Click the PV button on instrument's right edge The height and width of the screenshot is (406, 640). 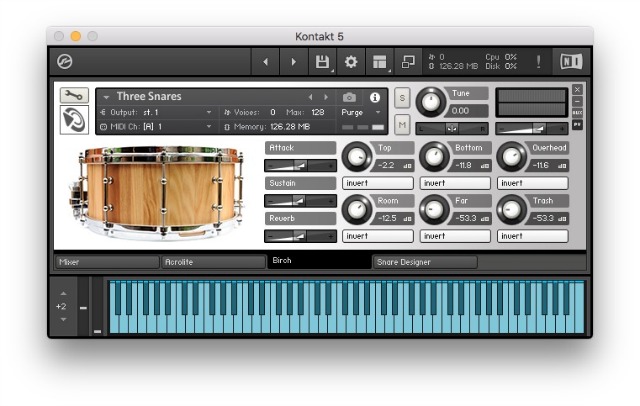pos(577,124)
